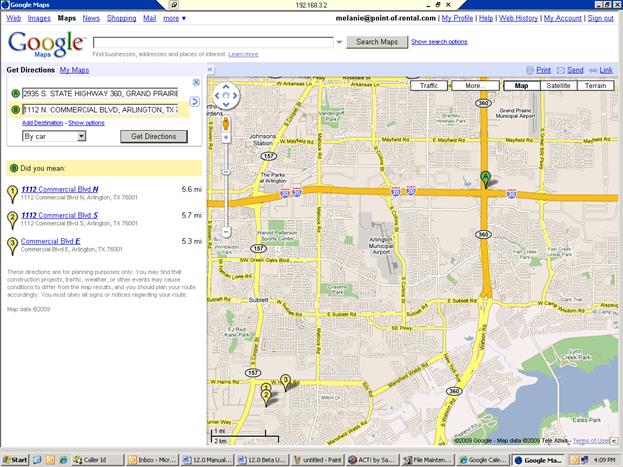Click in the Search Maps input field

(213, 42)
